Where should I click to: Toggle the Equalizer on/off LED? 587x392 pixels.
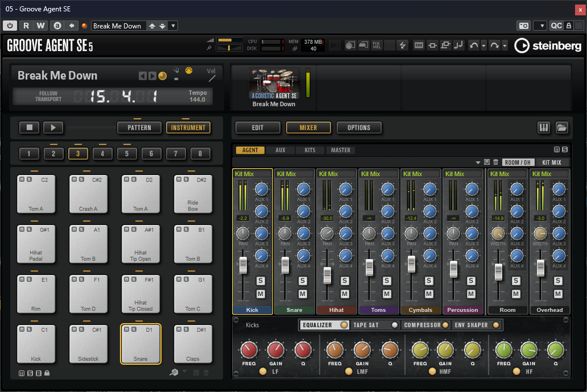(x=344, y=325)
